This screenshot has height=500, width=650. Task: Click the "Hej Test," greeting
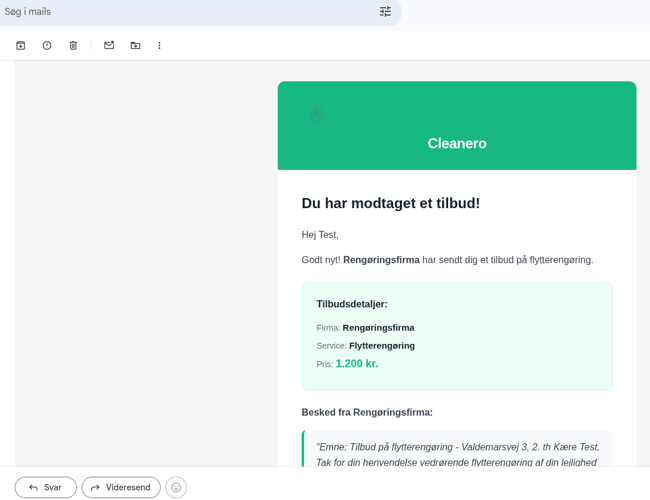coord(320,235)
